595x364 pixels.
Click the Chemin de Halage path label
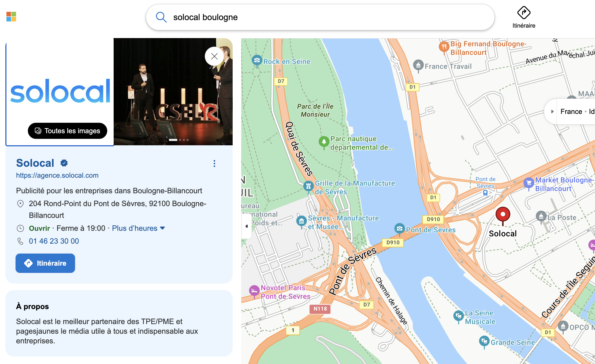pyautogui.click(x=391, y=301)
